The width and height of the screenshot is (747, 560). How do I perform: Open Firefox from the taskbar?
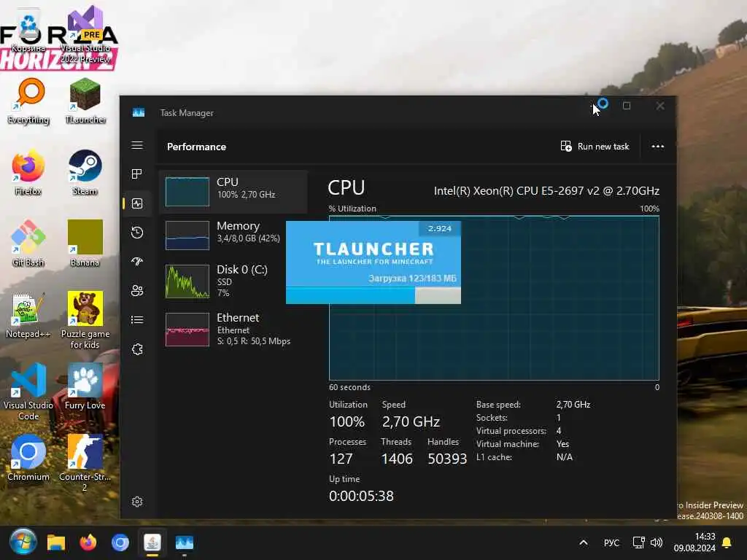click(88, 542)
